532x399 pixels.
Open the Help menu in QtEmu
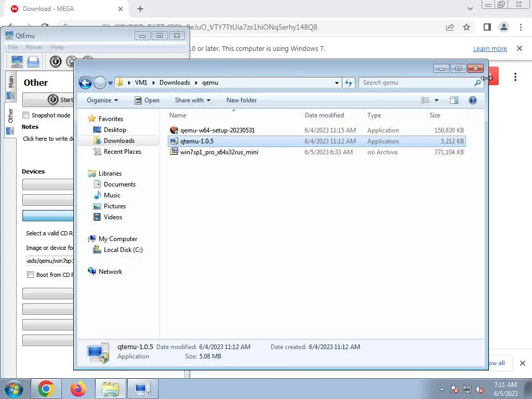[x=57, y=47]
